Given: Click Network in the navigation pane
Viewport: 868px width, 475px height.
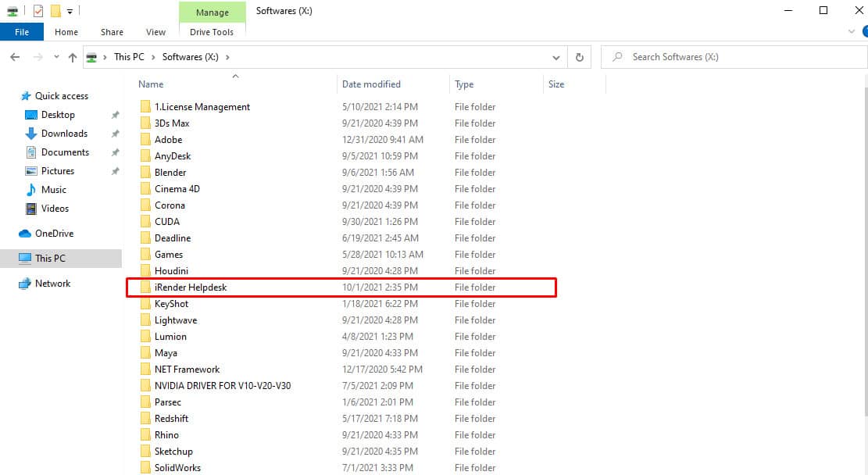Looking at the screenshot, I should click(52, 284).
